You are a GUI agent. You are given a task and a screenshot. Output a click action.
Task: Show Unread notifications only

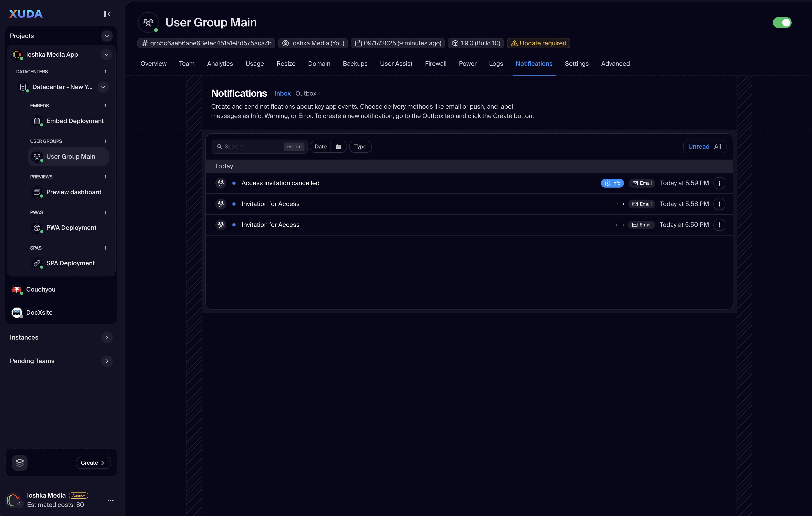coord(698,146)
